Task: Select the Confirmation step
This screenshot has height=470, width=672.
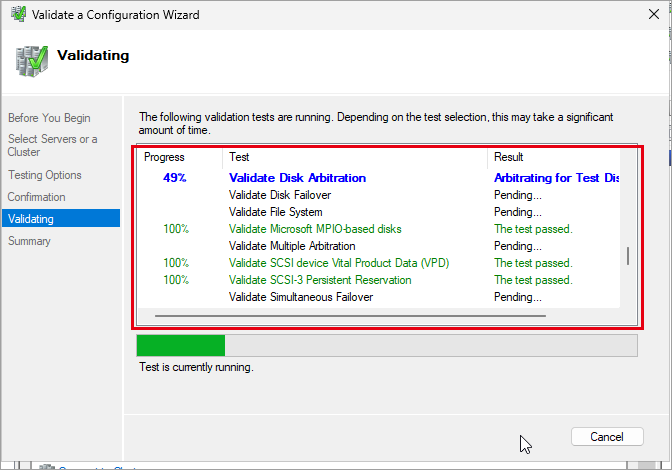Action: [x=36, y=197]
